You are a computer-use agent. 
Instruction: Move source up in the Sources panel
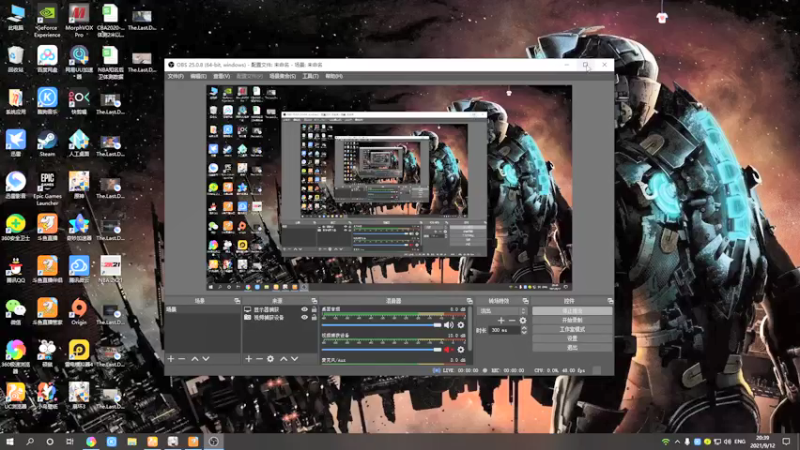coord(284,359)
